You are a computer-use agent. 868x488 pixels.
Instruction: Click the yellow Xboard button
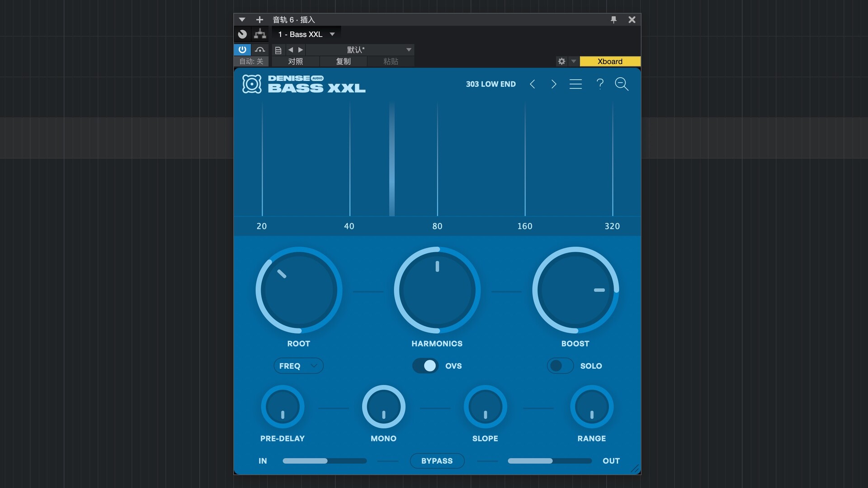pos(610,61)
